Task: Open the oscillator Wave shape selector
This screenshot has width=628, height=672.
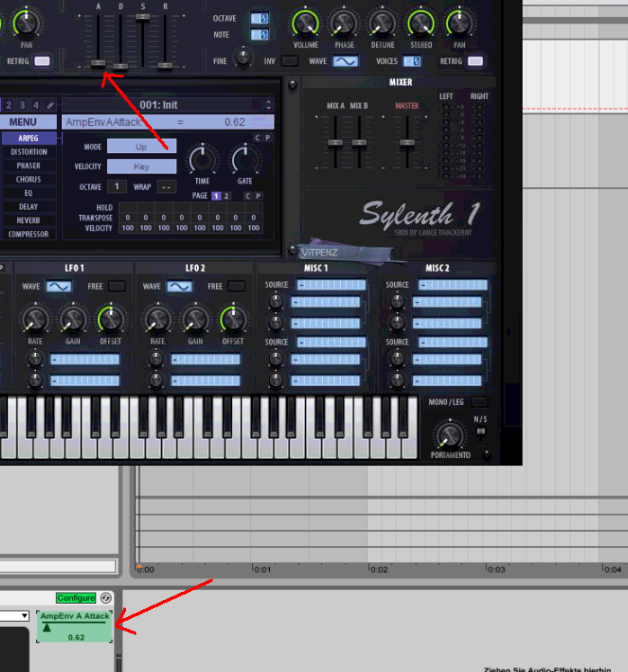Action: (345, 61)
